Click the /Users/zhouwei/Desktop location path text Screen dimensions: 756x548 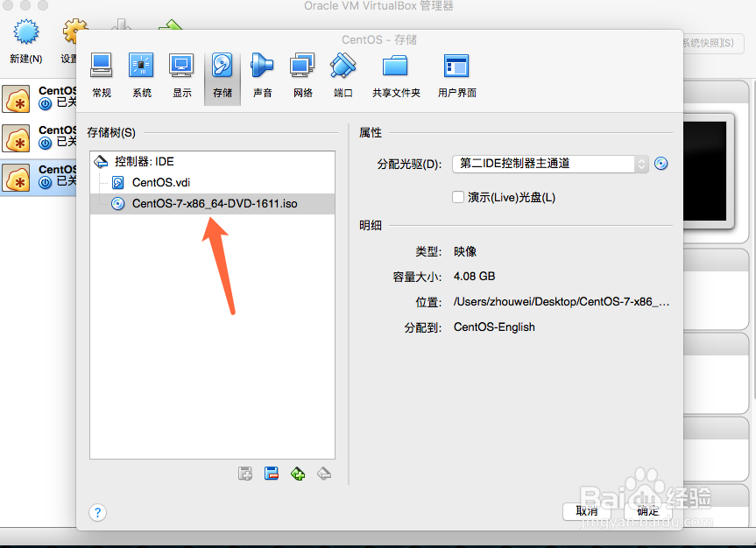pyautogui.click(x=562, y=302)
